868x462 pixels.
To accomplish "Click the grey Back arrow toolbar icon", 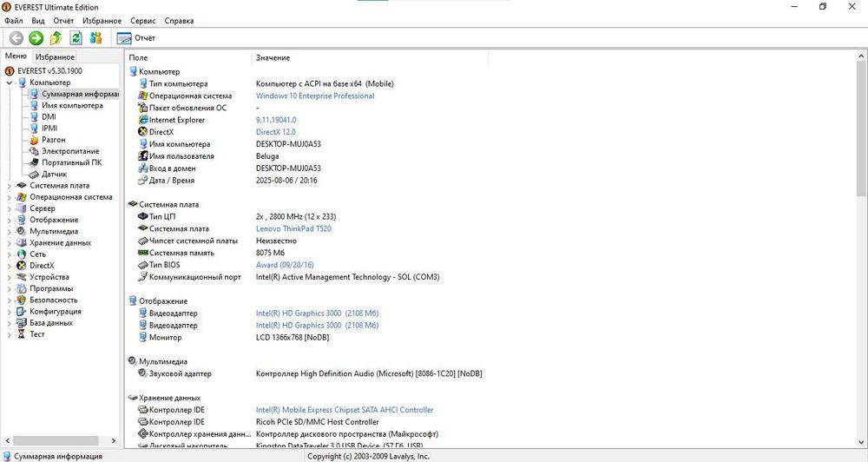I will tap(16, 37).
